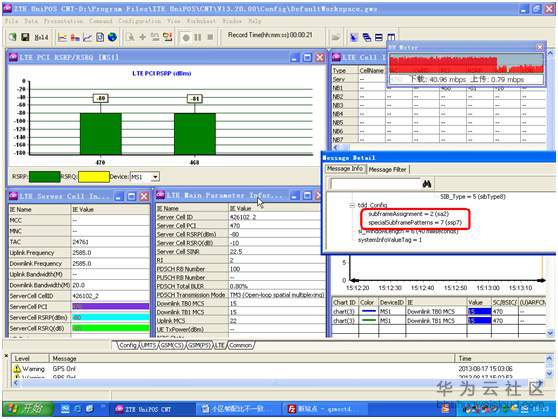The image size is (558, 419).
Task: Click the green bar for PCI 470
Action: [x=101, y=133]
